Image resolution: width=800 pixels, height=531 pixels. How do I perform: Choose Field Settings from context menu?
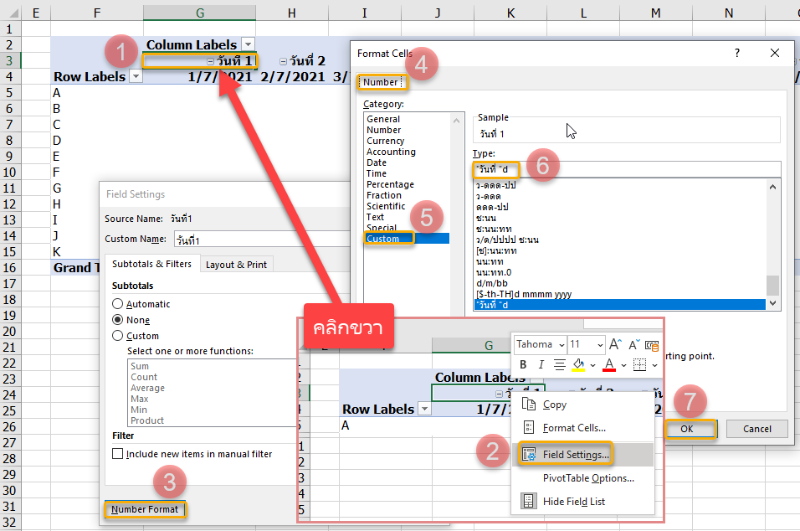(x=576, y=453)
